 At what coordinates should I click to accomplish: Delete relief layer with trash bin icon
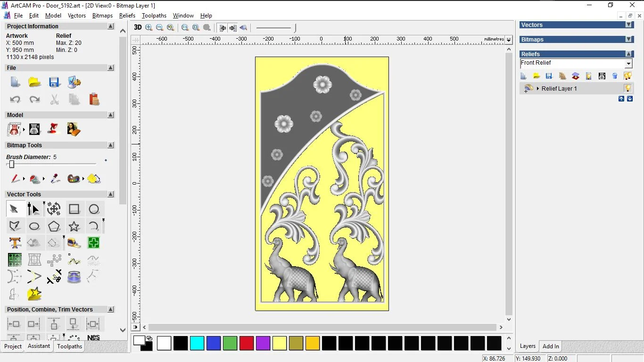point(615,76)
